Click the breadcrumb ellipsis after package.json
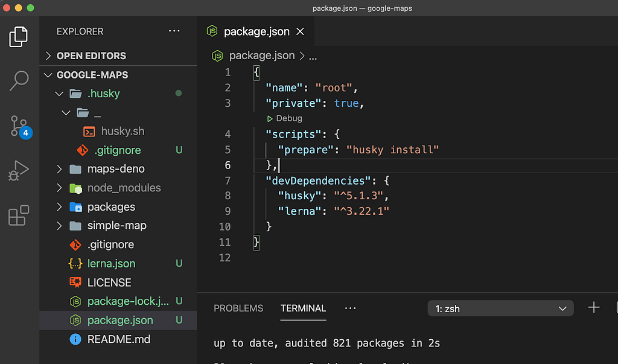The width and height of the screenshot is (618, 364). (x=313, y=56)
